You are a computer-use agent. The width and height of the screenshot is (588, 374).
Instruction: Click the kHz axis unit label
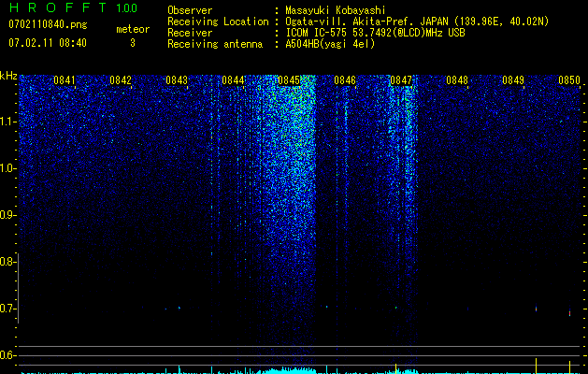click(x=8, y=76)
